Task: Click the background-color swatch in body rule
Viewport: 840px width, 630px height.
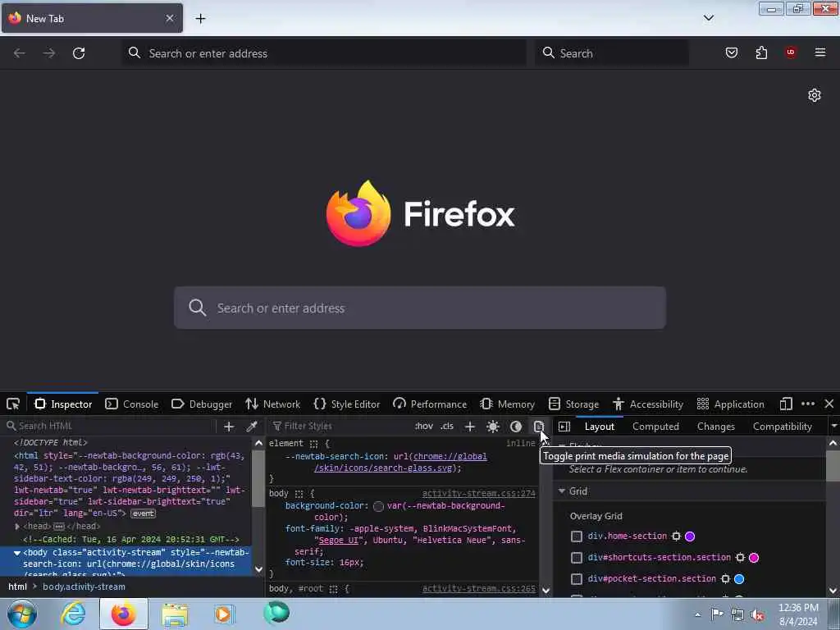Action: [x=379, y=506]
